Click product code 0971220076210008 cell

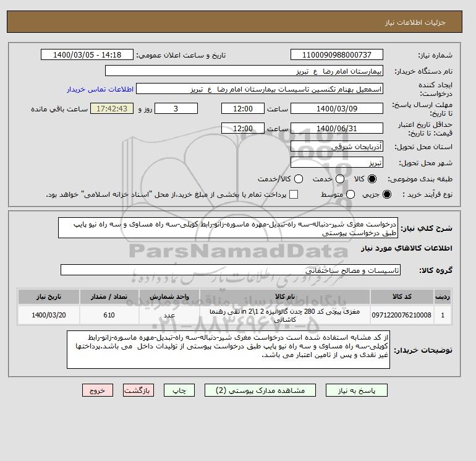coord(402,315)
